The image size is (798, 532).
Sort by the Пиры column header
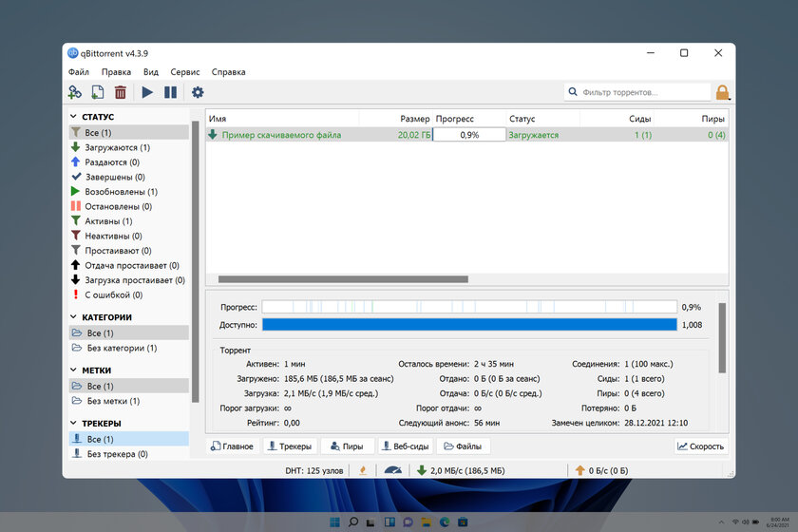point(691,119)
